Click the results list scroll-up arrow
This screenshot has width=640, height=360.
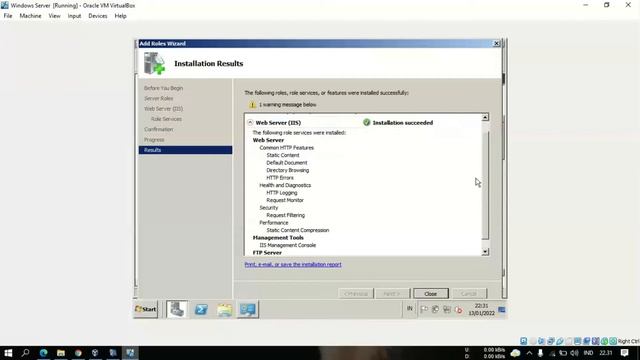[485, 118]
